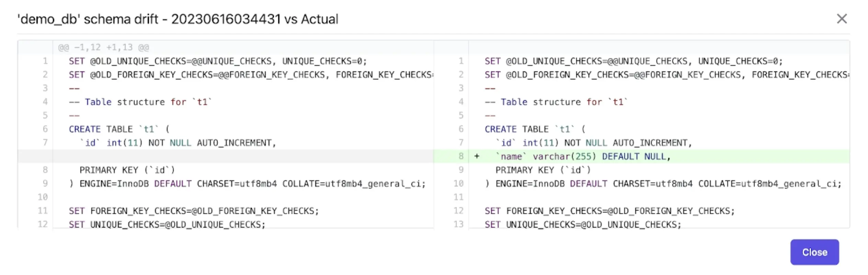Click left pane SET @OLD_FOREIGN_KEY_CHECKS line
The image size is (868, 275).
click(x=251, y=75)
